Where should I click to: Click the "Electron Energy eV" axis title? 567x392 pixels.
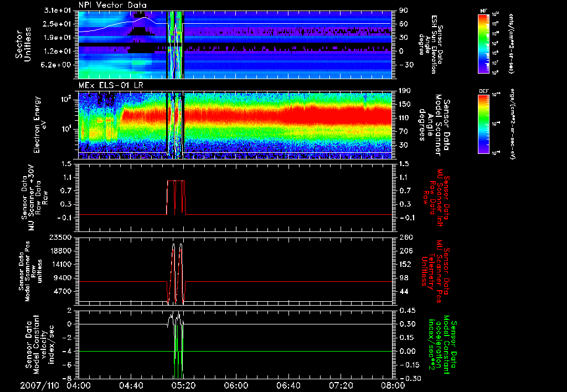point(40,125)
